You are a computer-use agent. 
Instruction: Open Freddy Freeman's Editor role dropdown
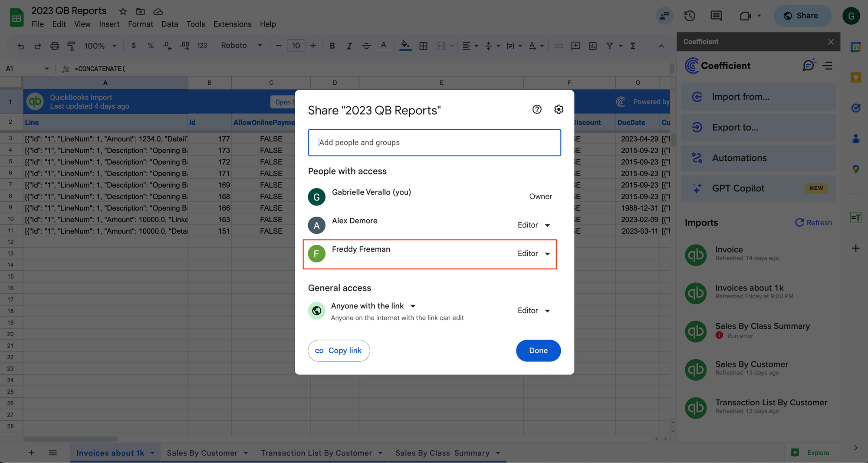tap(534, 254)
